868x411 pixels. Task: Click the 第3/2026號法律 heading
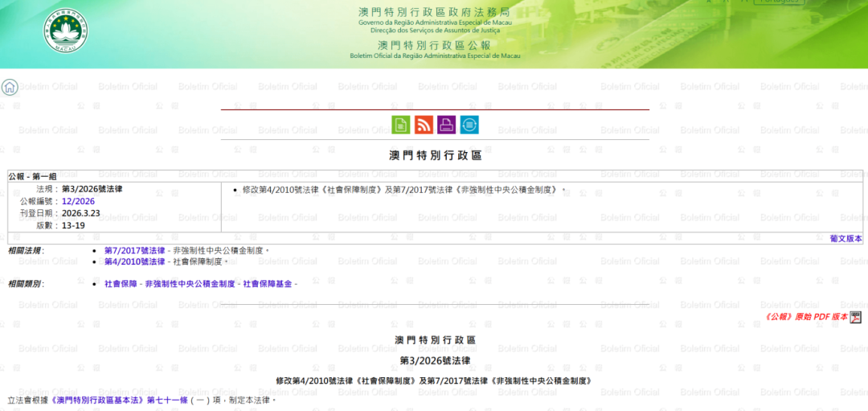[x=435, y=361]
